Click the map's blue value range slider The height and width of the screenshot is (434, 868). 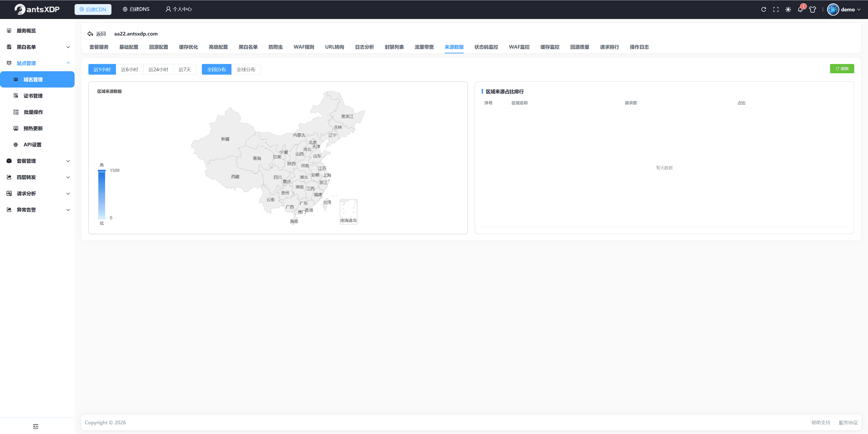[101, 194]
